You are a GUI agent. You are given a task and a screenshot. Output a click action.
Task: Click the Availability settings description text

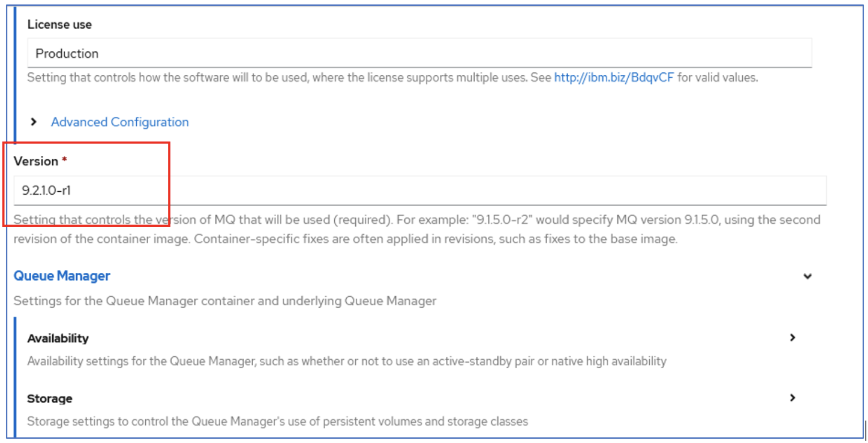pyautogui.click(x=347, y=361)
